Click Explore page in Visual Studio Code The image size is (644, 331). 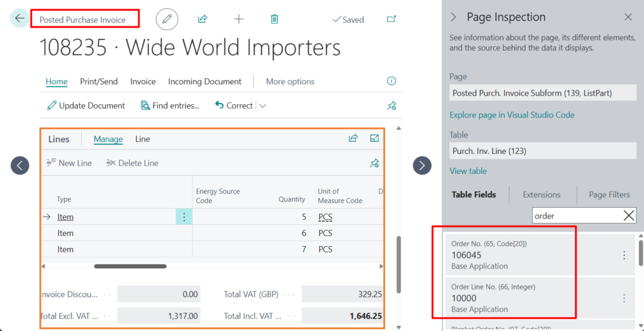(x=512, y=115)
